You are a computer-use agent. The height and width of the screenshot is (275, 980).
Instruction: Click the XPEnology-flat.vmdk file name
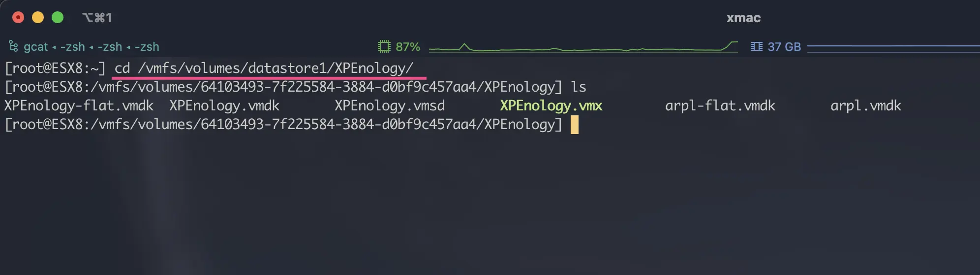point(79,105)
